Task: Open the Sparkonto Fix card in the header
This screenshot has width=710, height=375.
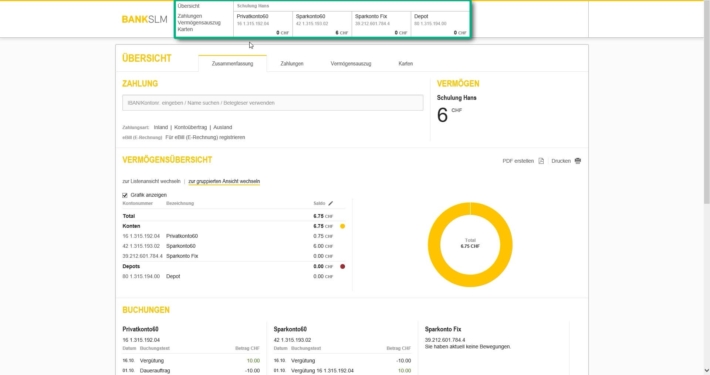Action: pyautogui.click(x=381, y=24)
